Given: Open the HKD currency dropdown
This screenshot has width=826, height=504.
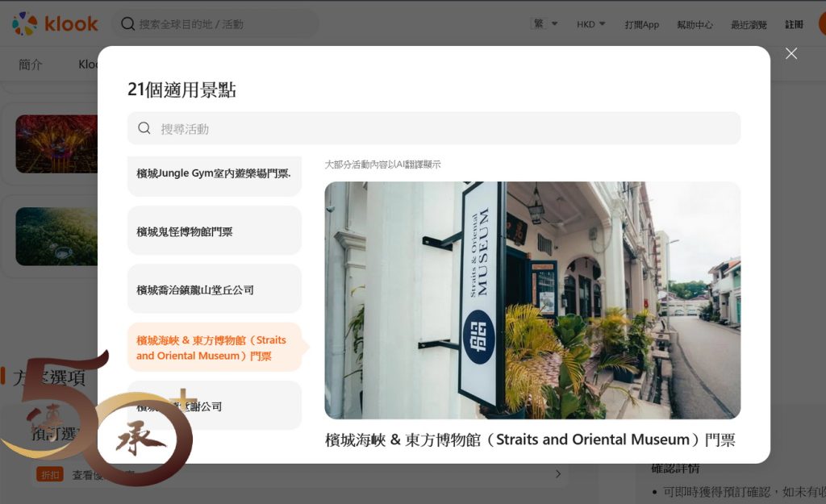Looking at the screenshot, I should 590,24.
